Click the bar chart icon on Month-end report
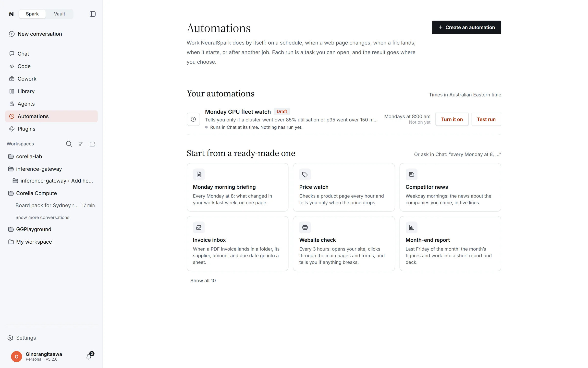The image size is (588, 368). pyautogui.click(x=411, y=227)
